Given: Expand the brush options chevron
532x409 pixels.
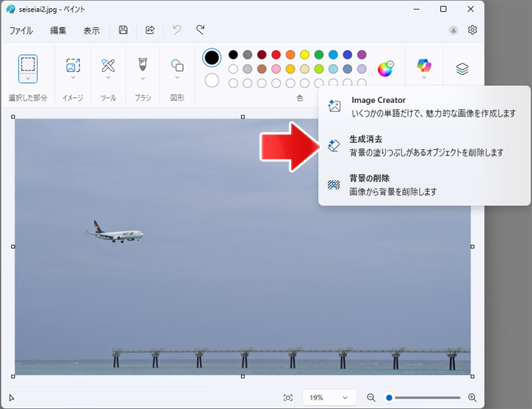Looking at the screenshot, I should click(143, 79).
